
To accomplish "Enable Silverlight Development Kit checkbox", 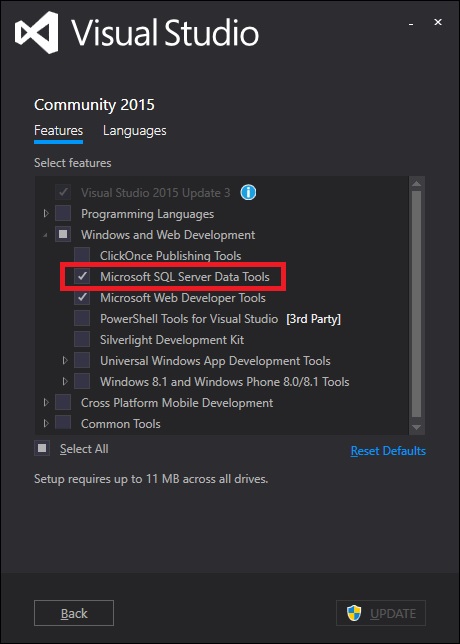I will coord(82,339).
